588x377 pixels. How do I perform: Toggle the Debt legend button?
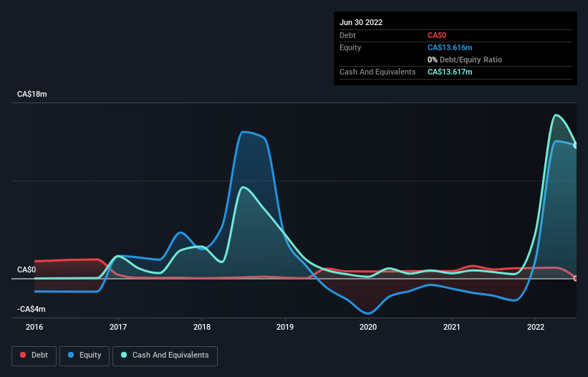(34, 355)
